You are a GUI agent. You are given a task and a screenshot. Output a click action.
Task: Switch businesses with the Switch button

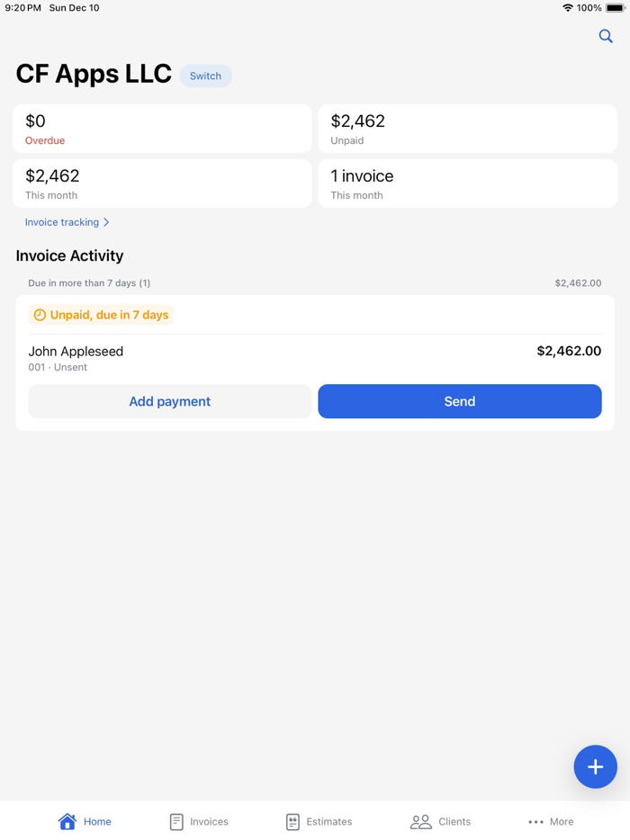205,76
